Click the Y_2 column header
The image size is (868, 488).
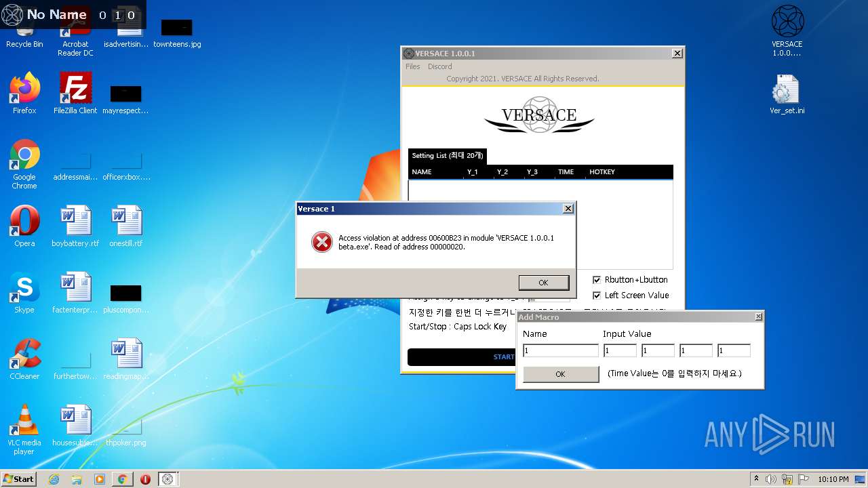click(x=509, y=172)
